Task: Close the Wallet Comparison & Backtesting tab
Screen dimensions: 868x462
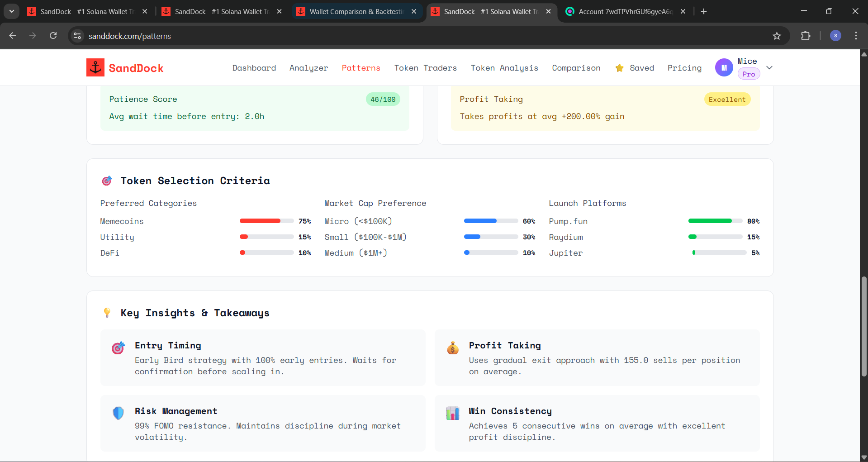Action: tap(414, 11)
